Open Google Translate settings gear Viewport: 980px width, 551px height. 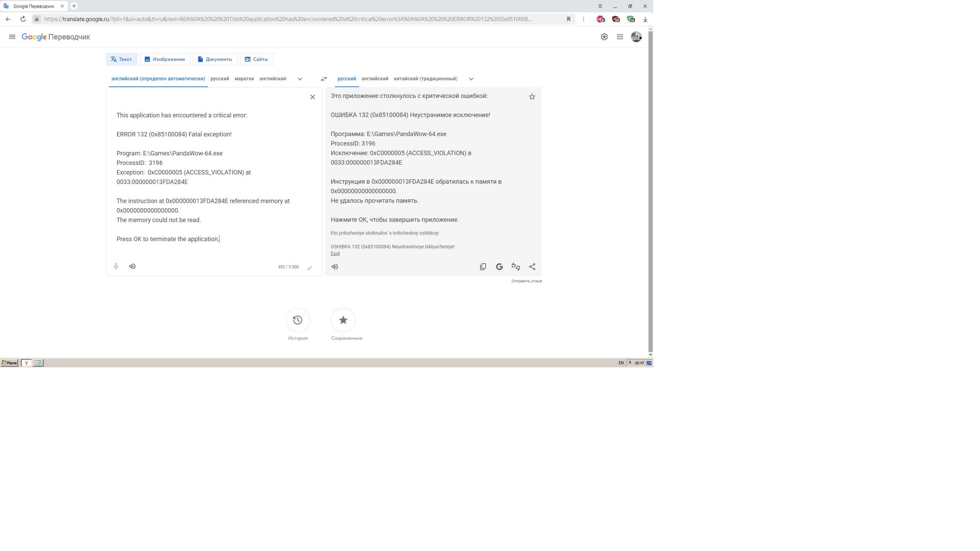pyautogui.click(x=604, y=37)
